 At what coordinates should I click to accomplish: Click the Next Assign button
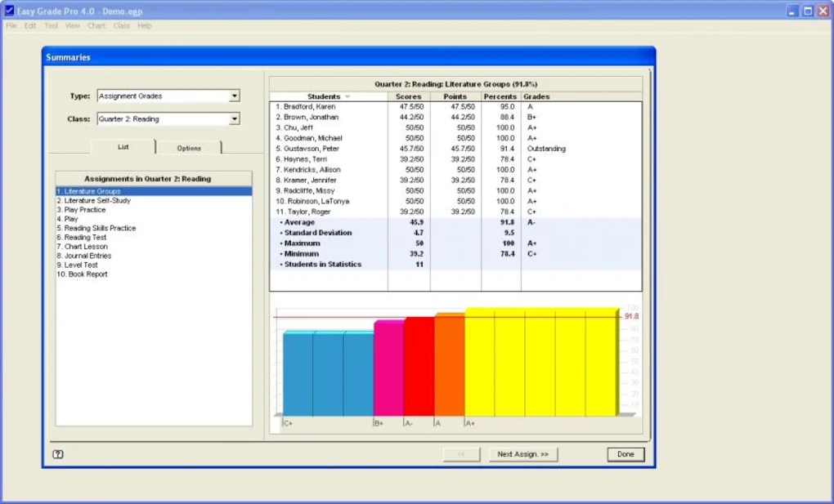tap(522, 454)
